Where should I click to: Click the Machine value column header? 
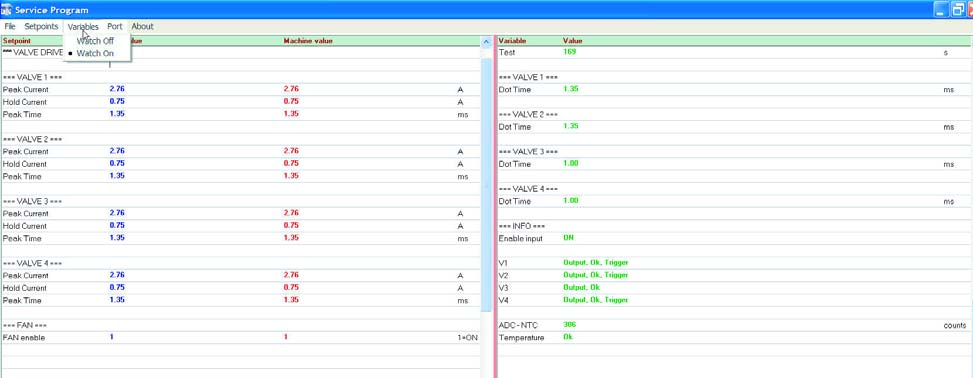(308, 41)
